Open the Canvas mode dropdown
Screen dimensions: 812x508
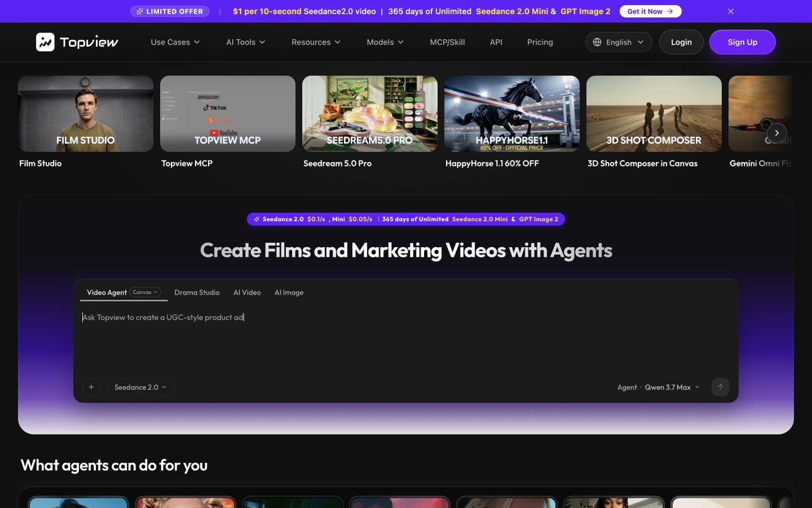(x=145, y=292)
